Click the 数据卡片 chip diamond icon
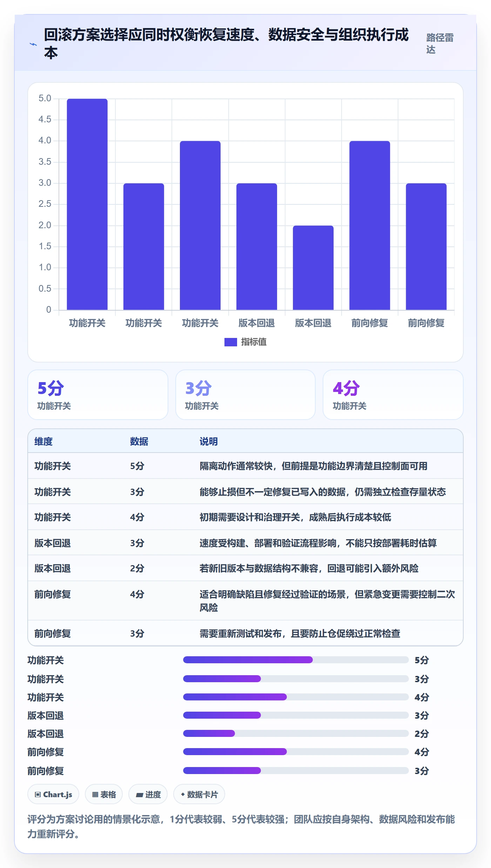The image size is (491, 868). (183, 794)
